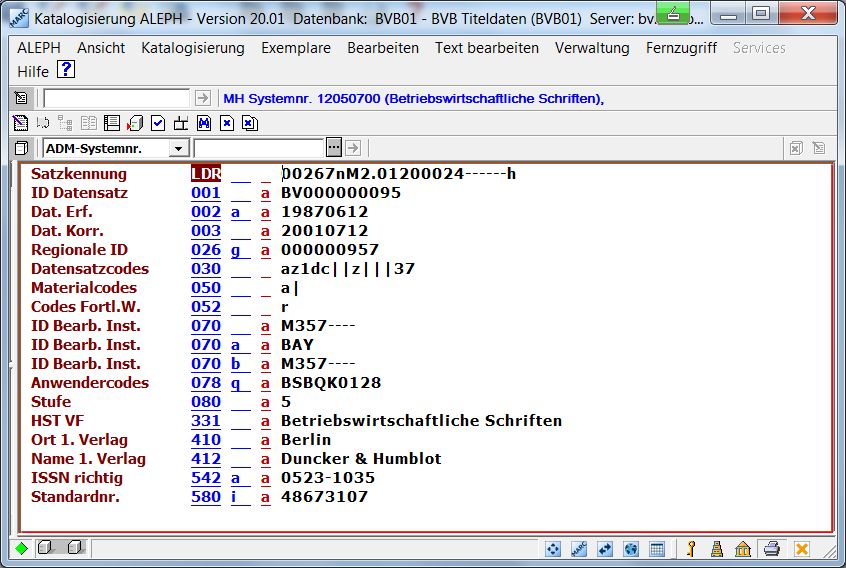This screenshot has height=568, width=846.
Task: Open the ADM-Systemnr. dropdown
Action: (179, 148)
